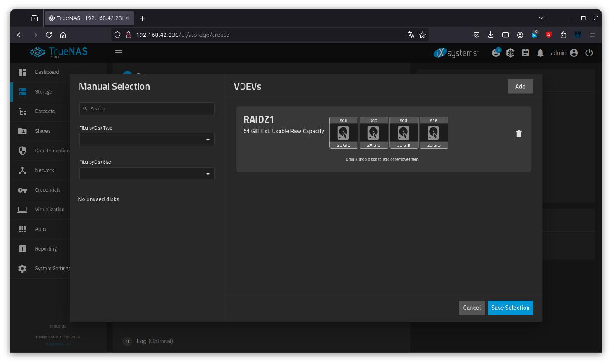This screenshot has height=364, width=612.
Task: Open Reporting from the sidebar
Action: [45, 249]
